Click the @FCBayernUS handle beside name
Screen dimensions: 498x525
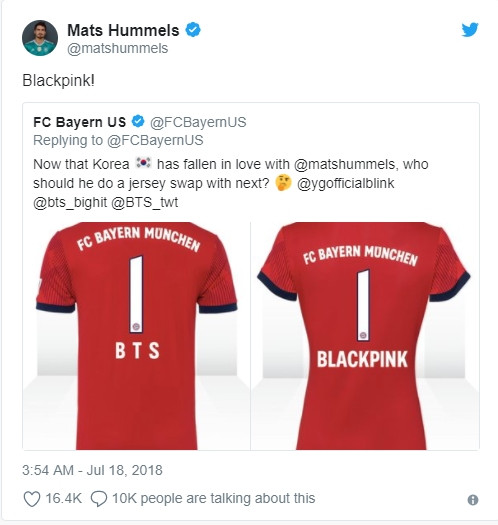pyautogui.click(x=198, y=122)
